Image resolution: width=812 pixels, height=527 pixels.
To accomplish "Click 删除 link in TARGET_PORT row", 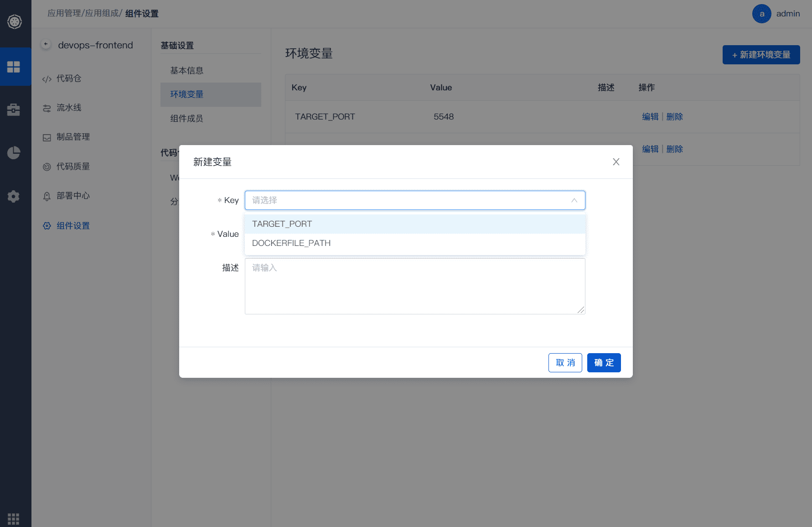I will point(674,117).
